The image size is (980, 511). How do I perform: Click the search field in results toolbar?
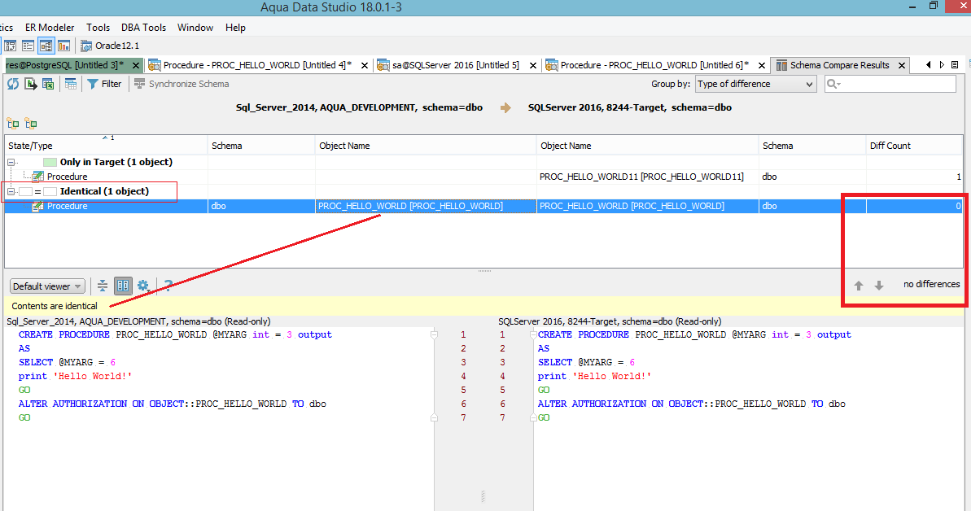(x=890, y=84)
